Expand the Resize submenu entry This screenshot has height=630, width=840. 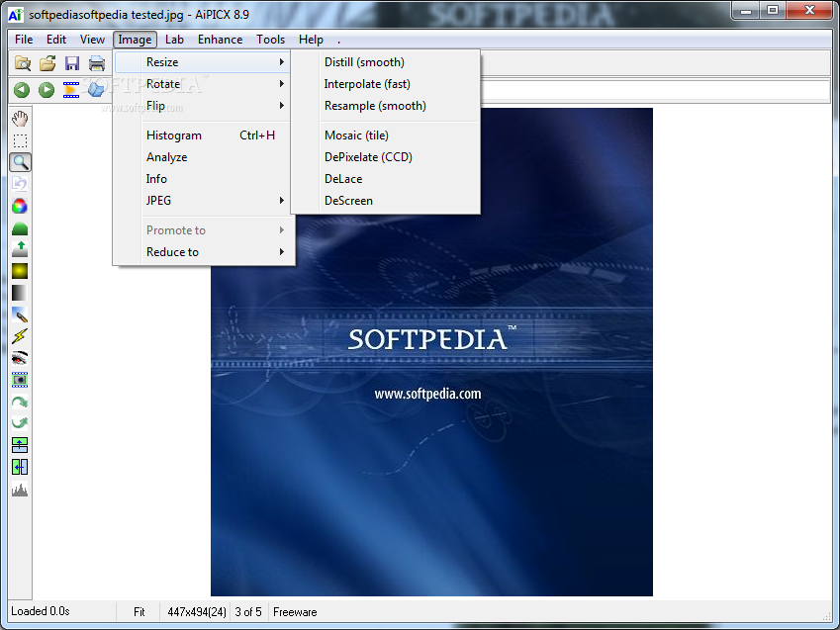click(203, 62)
